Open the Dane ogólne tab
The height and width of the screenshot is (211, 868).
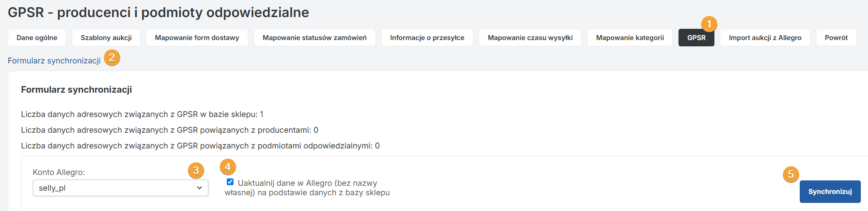[x=37, y=38]
